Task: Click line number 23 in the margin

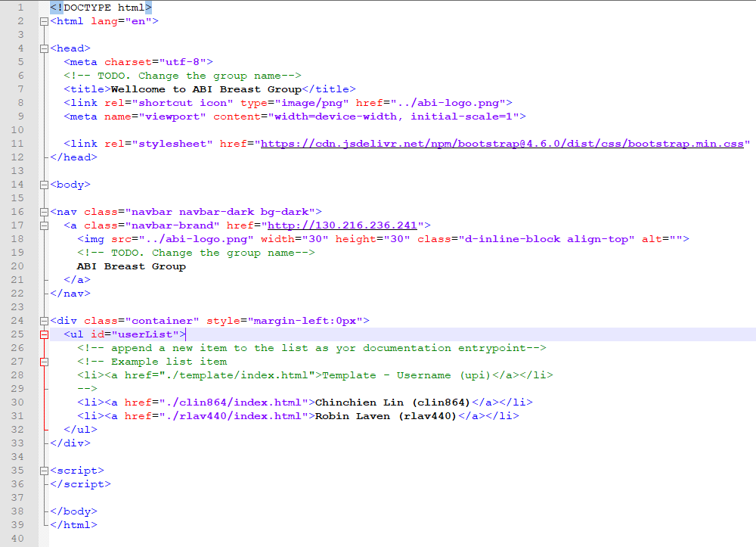Action: point(17,306)
